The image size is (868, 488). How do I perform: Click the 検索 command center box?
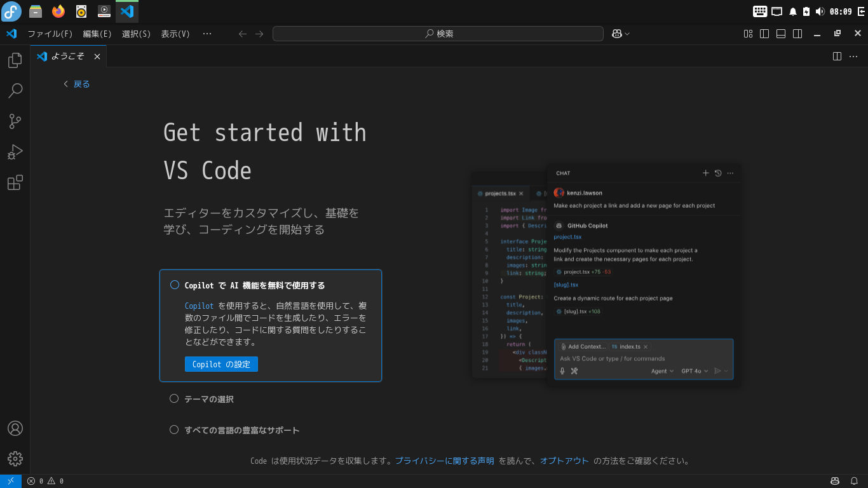coord(438,34)
